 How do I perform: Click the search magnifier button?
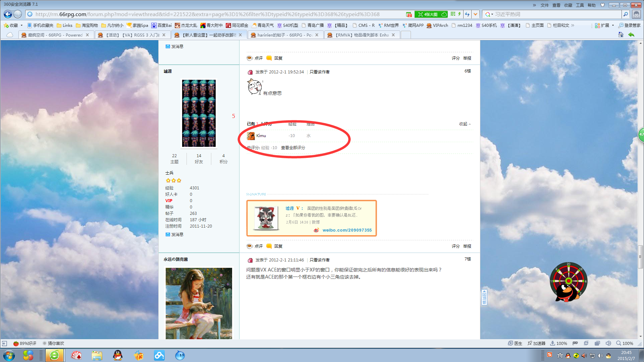(626, 14)
